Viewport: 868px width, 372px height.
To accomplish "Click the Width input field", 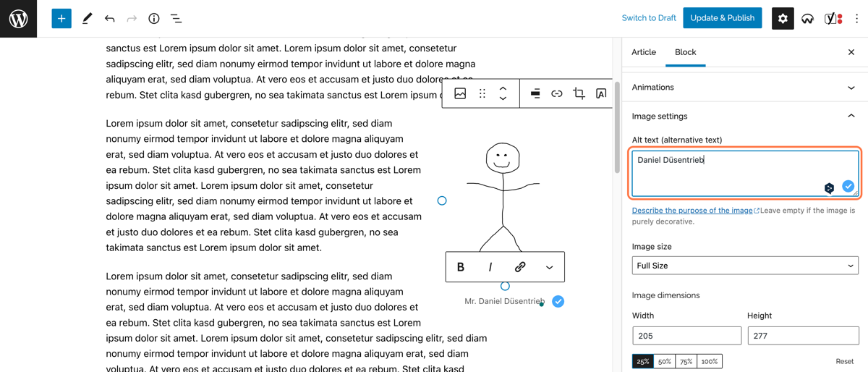I will pyautogui.click(x=687, y=335).
